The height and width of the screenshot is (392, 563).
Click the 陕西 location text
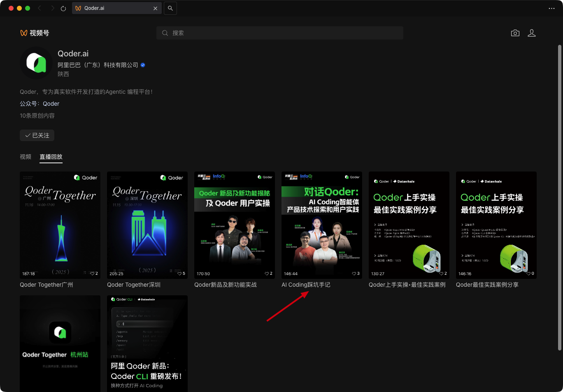point(63,74)
